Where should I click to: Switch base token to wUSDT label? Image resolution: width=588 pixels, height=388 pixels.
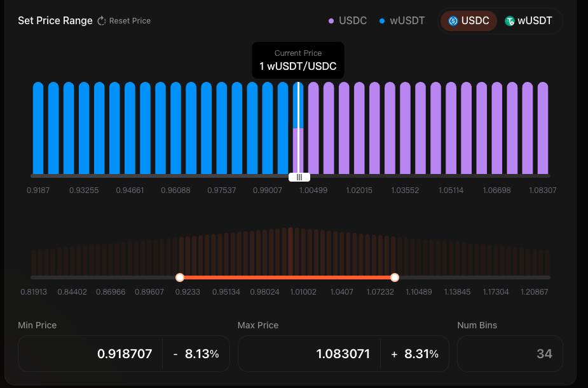coord(535,21)
